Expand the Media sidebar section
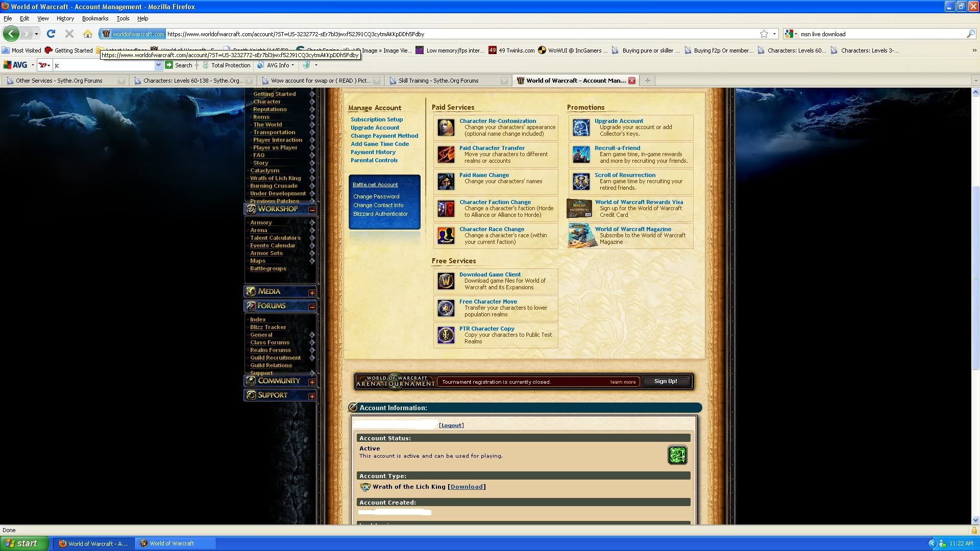The image size is (980, 551). (x=312, y=293)
